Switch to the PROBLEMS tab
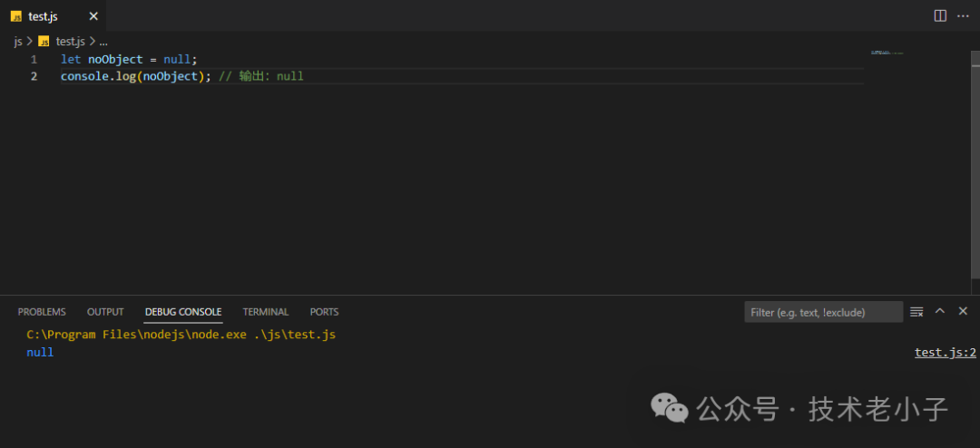980x448 pixels. pos(42,312)
